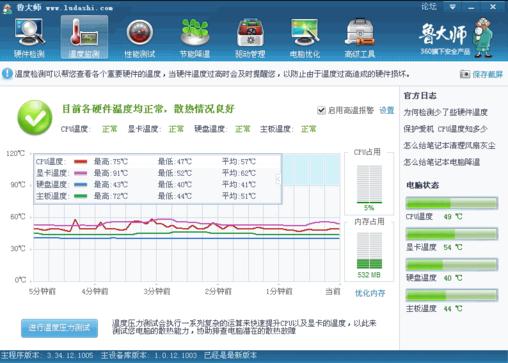Open the 硬件检测 hardware detection icon
Viewport: 508px width, 363px height.
click(x=29, y=38)
